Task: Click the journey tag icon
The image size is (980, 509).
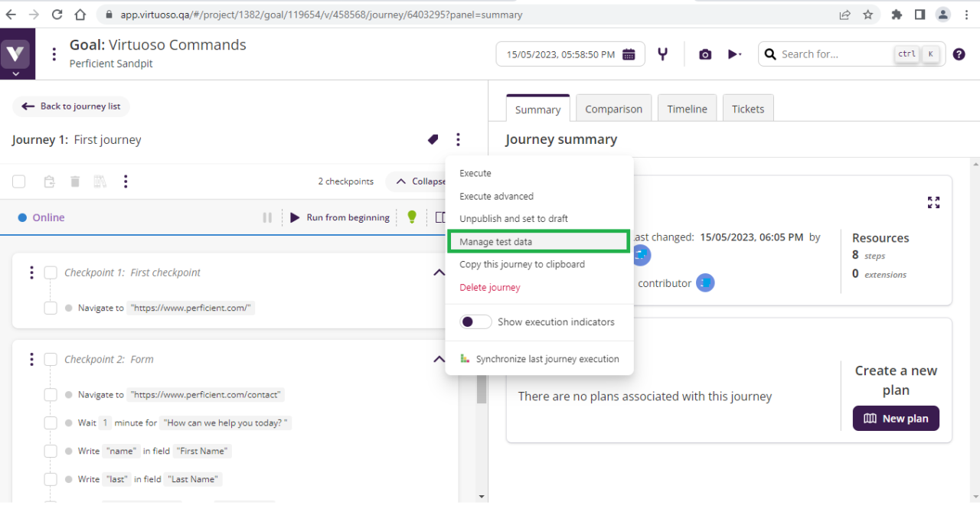Action: point(433,139)
